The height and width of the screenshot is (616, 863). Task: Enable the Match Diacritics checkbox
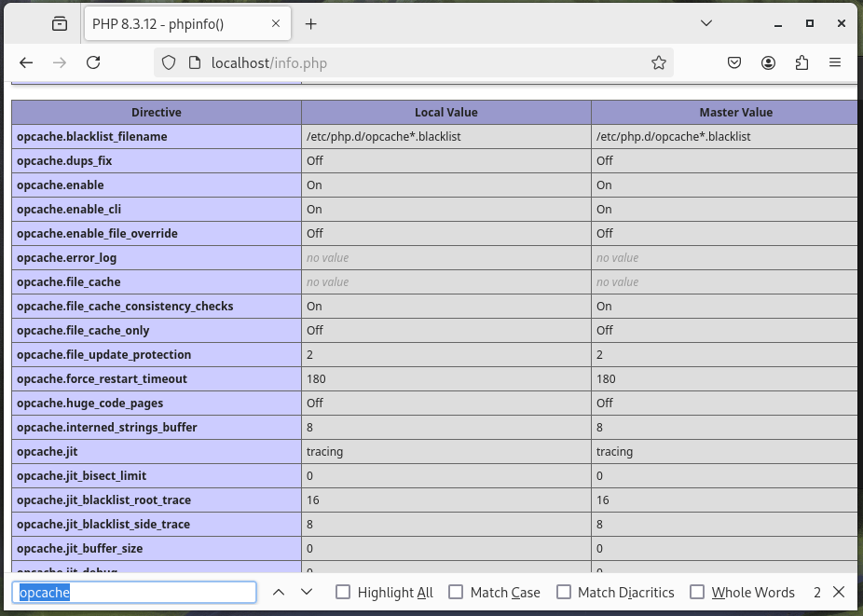tap(564, 592)
